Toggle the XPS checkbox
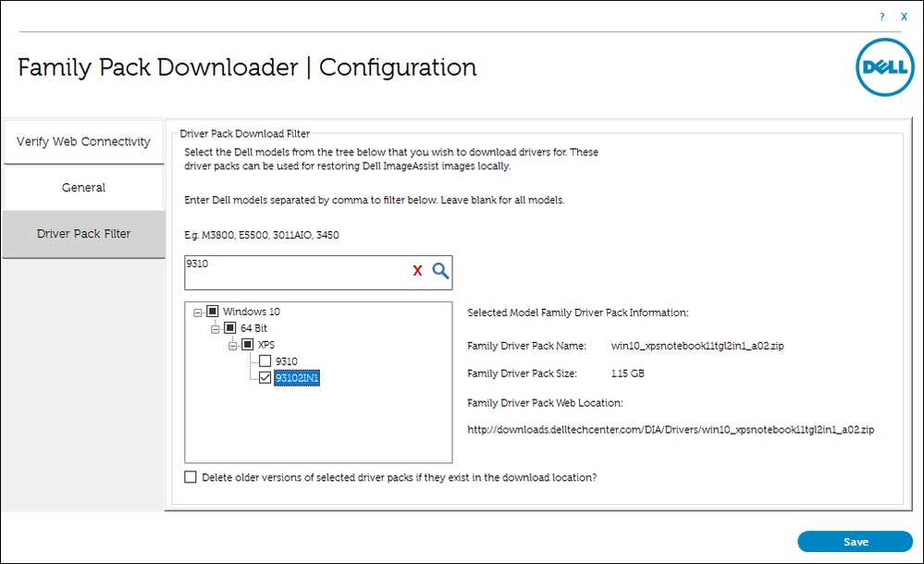The width and height of the screenshot is (924, 564). [248, 344]
